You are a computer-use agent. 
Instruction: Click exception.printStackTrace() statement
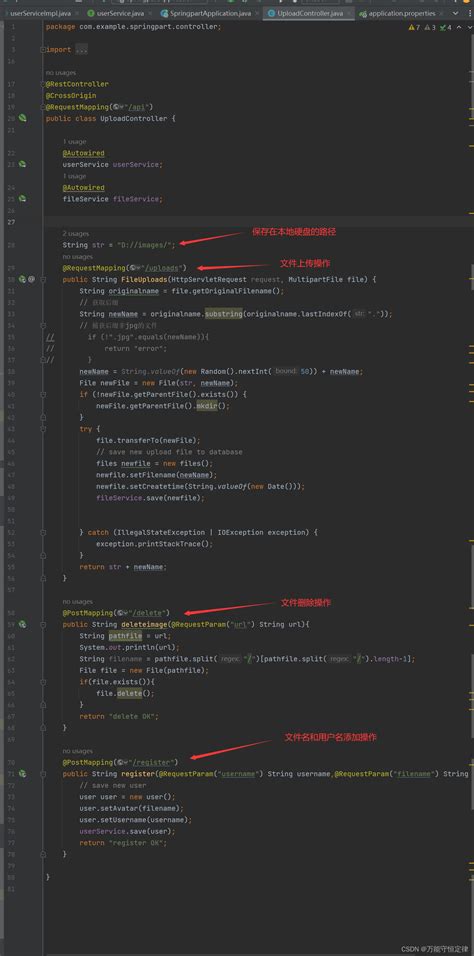pos(154,543)
